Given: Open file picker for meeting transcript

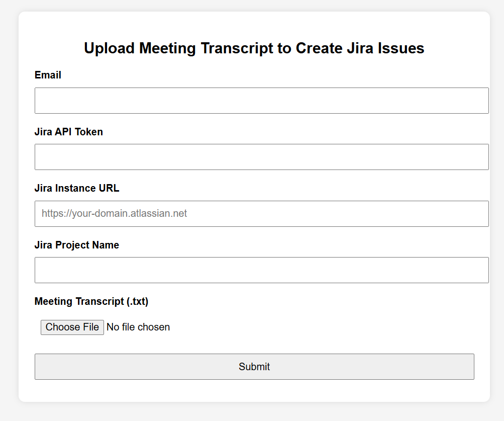Looking at the screenshot, I should pos(72,327).
